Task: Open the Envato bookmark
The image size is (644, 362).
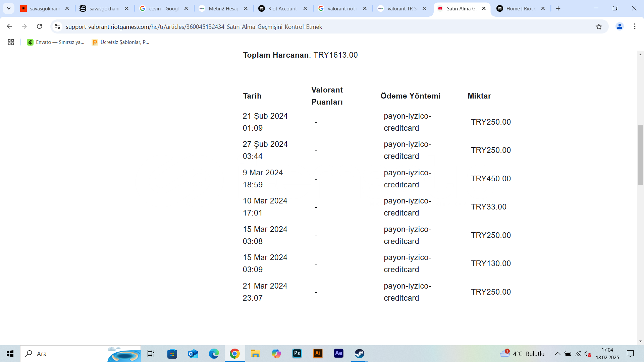Action: coord(56,42)
